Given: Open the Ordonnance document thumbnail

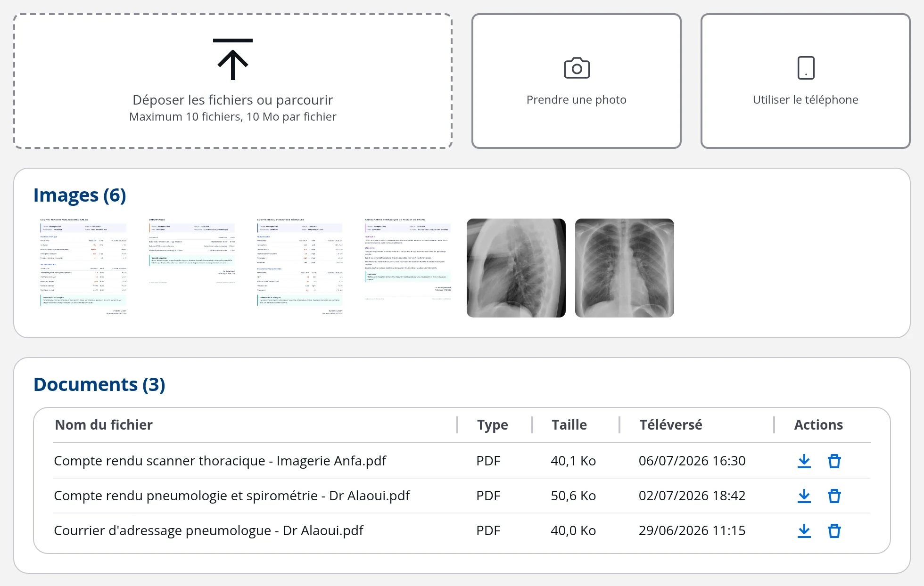Looking at the screenshot, I should (192, 268).
